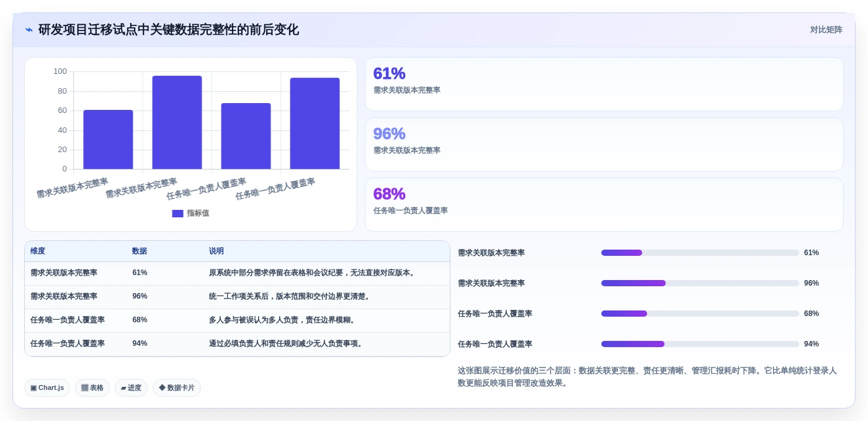Click the 61% cell in the table
This screenshot has width=868, height=421.
140,273
